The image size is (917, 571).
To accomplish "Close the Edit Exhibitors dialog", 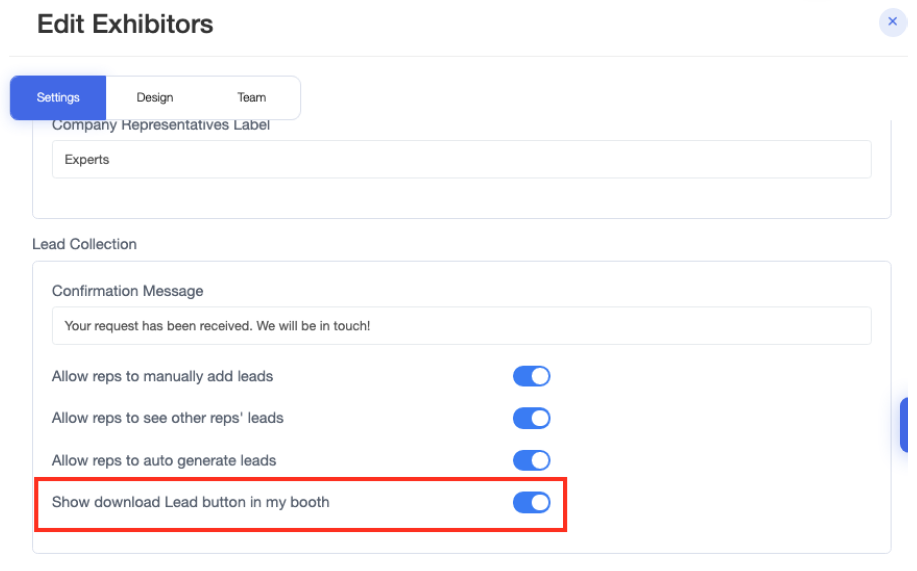I will click(892, 21).
